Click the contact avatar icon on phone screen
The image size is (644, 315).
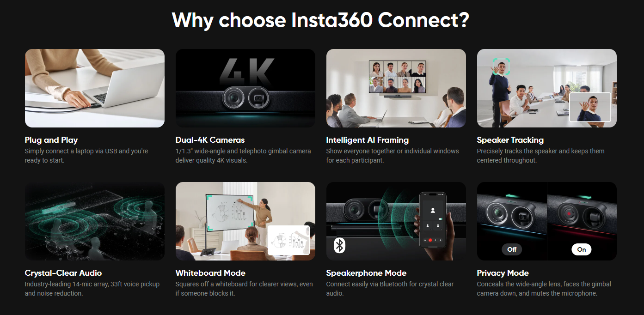433,210
